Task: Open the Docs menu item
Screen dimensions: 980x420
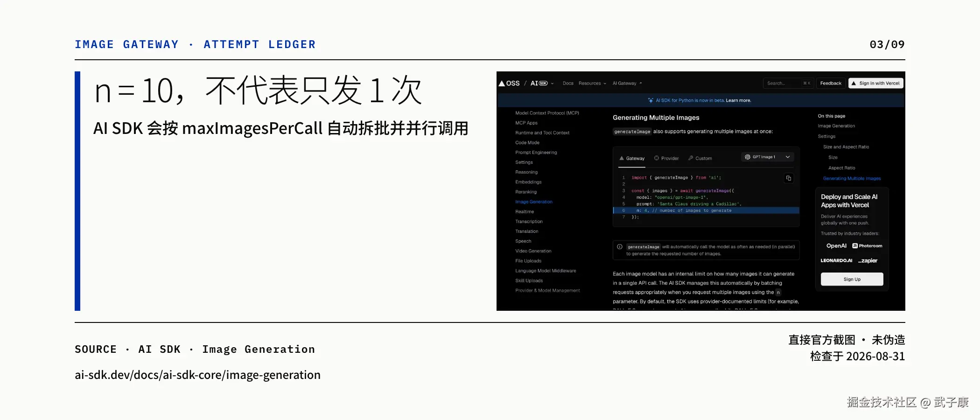Action: point(568,84)
